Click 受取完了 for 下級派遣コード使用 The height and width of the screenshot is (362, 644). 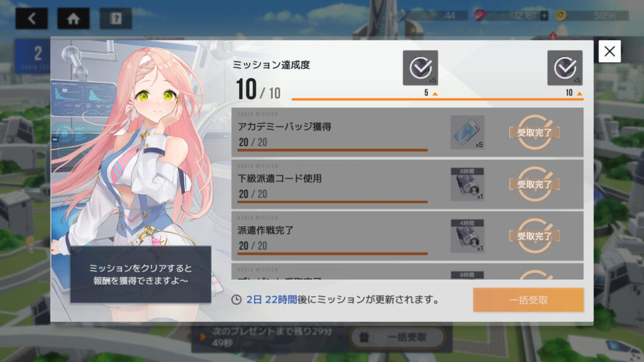[x=535, y=184]
